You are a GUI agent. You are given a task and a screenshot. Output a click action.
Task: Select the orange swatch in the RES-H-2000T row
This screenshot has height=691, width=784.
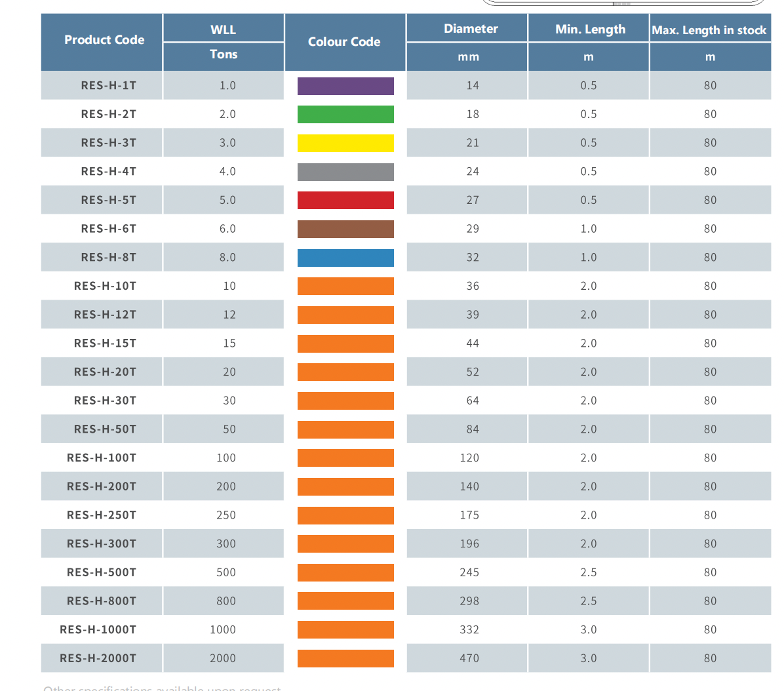tap(345, 658)
